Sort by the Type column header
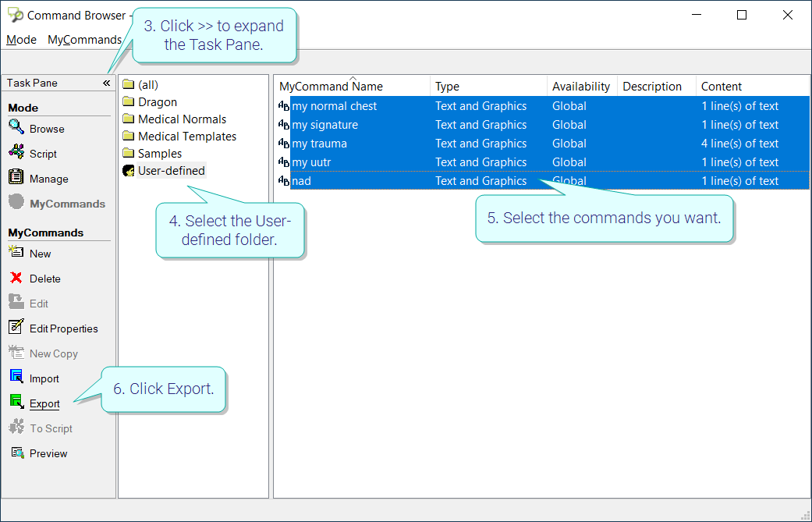 [488, 87]
